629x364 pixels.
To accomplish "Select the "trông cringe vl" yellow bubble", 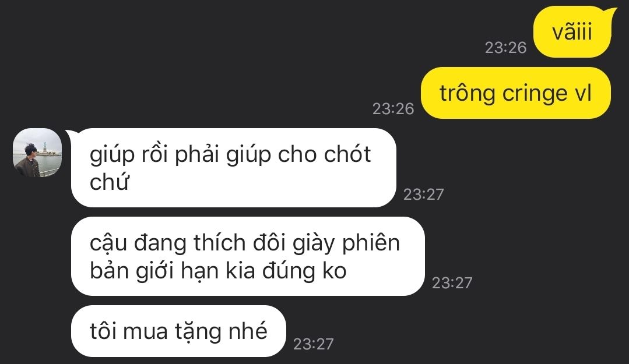I will point(516,93).
